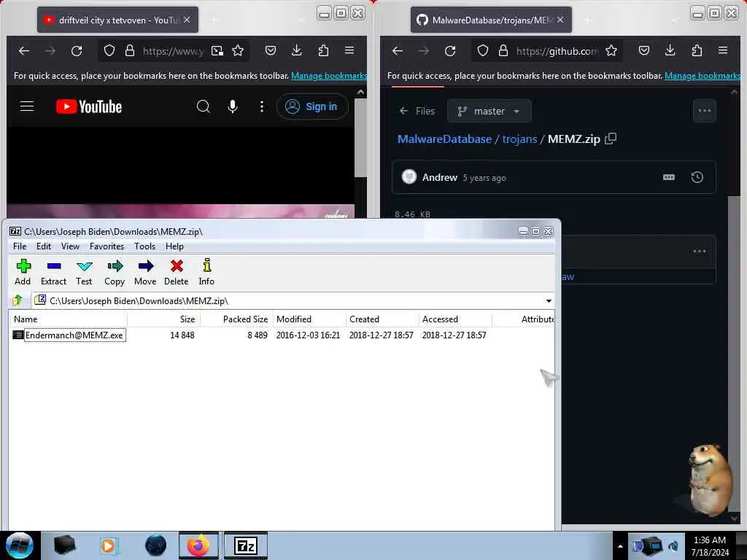This screenshot has width=747, height=560.
Task: Open the Info tool in 7-Zip
Action: pyautogui.click(x=206, y=273)
